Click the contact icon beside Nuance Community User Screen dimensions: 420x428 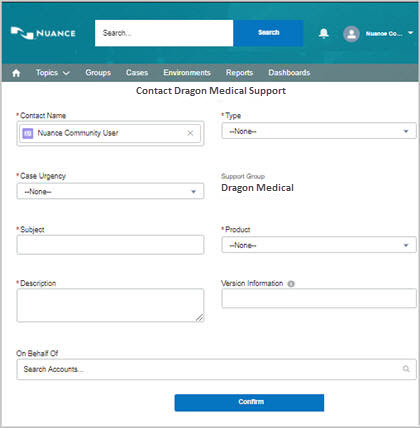pos(28,133)
